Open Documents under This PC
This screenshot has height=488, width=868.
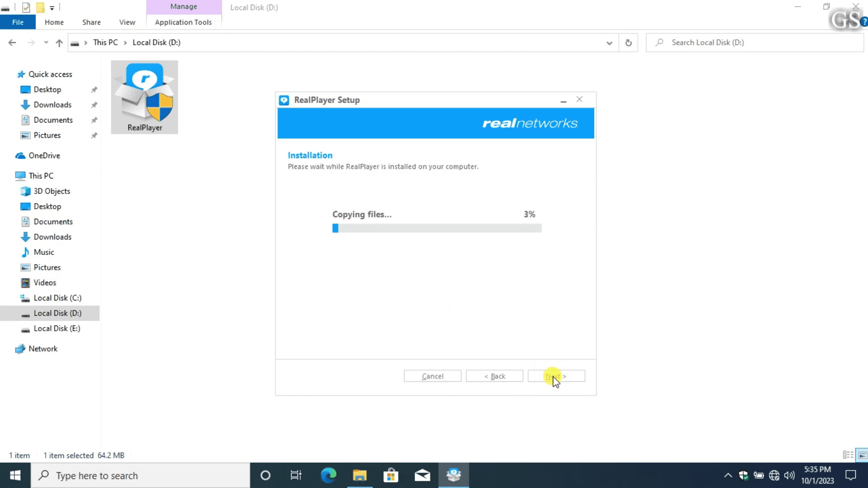(x=53, y=222)
